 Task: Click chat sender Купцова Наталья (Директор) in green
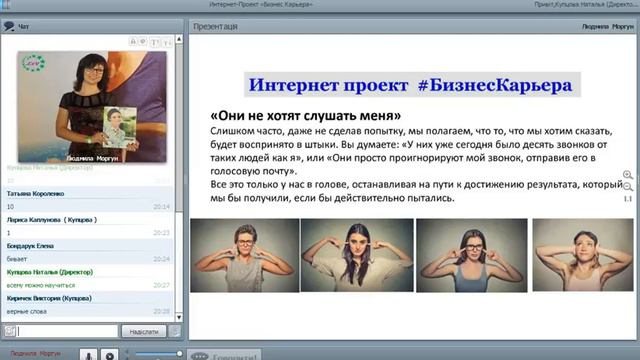[50, 272]
